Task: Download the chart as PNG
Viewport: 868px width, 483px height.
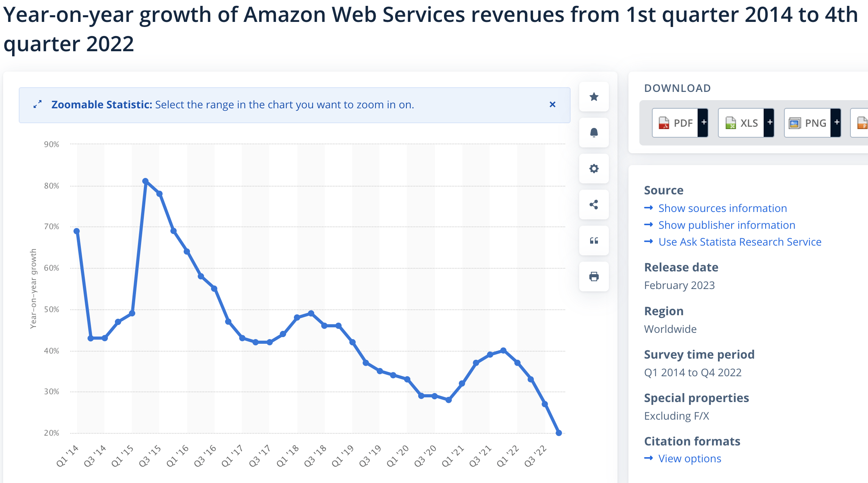Action: point(807,123)
